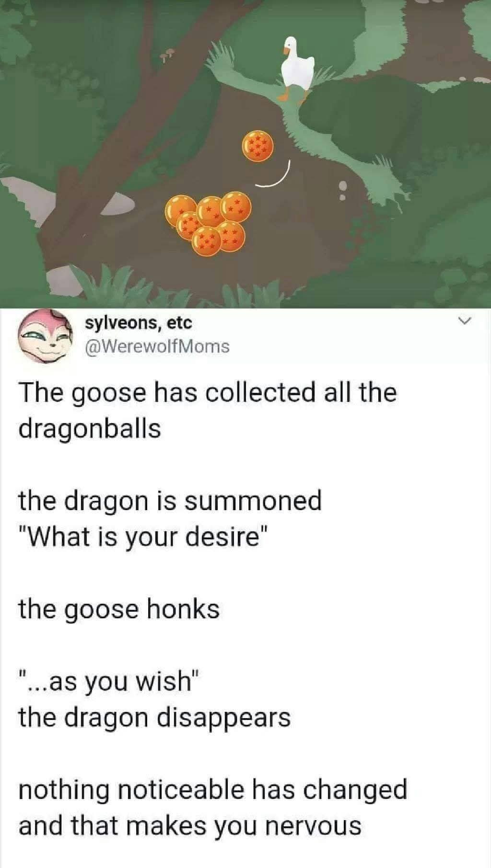Image resolution: width=491 pixels, height=868 pixels.
Task: Click the two white pebbles by the path
Action: 342,190
